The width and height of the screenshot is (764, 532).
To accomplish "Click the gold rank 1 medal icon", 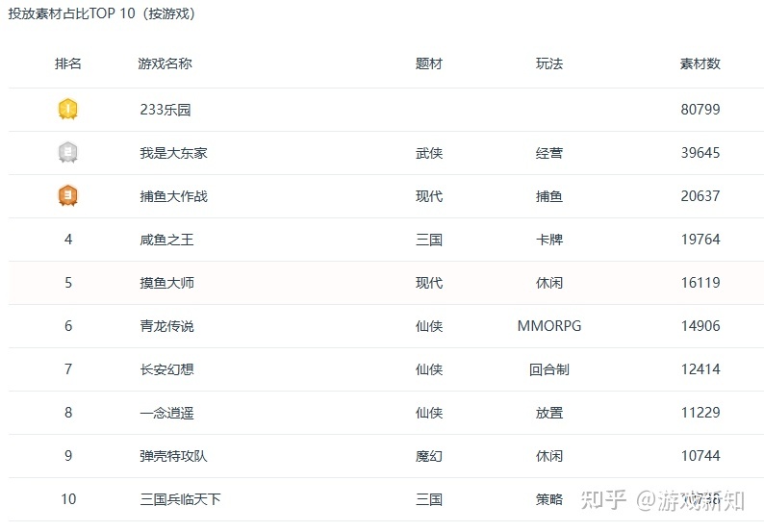I will (x=68, y=109).
